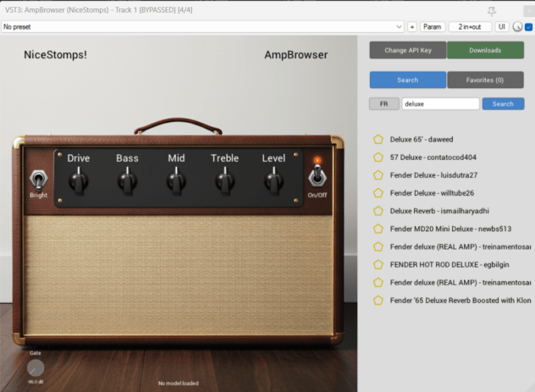
Task: Click the wet/dry mix knob in header
Action: pyautogui.click(x=516, y=27)
